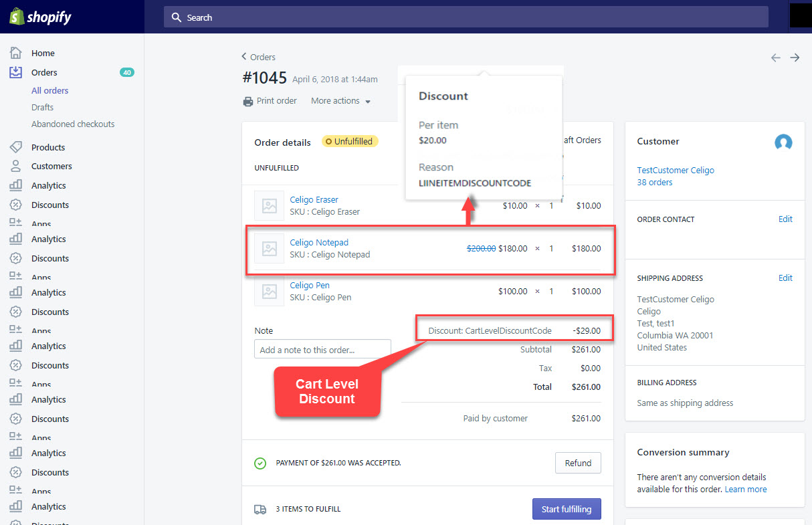The image size is (812, 525).
Task: Click the 'Add a note to this order' field
Action: [322, 349]
